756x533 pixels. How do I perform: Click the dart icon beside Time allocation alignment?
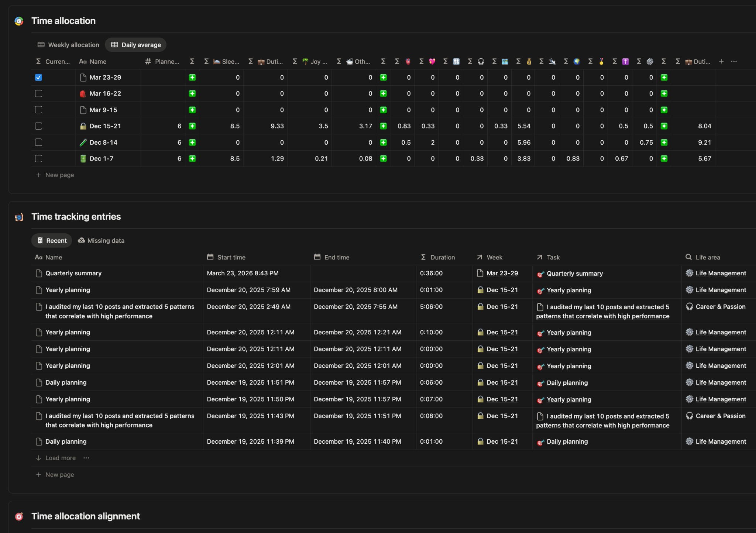click(19, 516)
